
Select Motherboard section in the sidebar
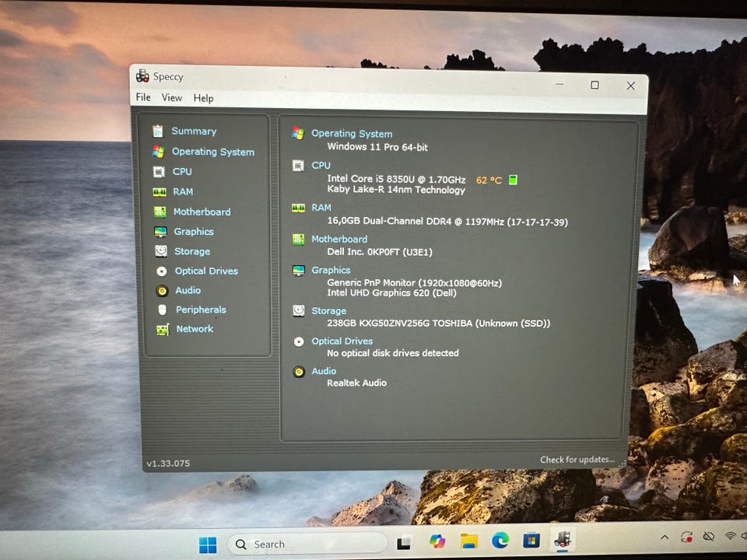(202, 212)
